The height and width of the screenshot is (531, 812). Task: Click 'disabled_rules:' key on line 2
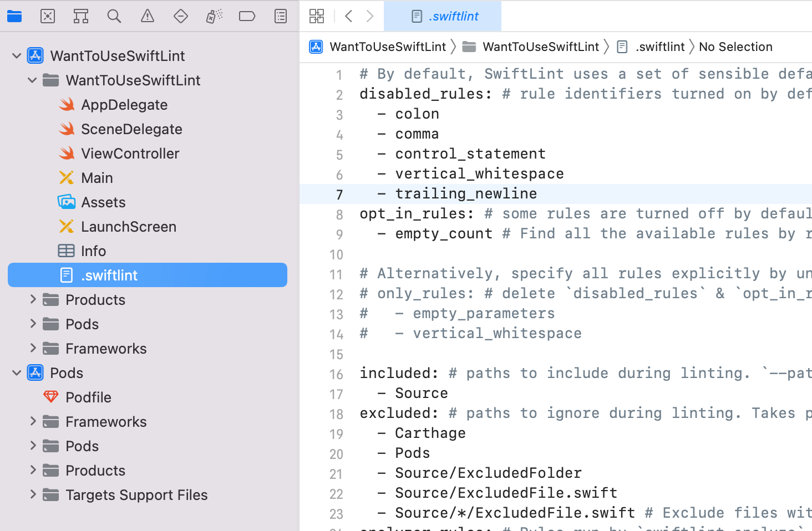click(x=426, y=94)
